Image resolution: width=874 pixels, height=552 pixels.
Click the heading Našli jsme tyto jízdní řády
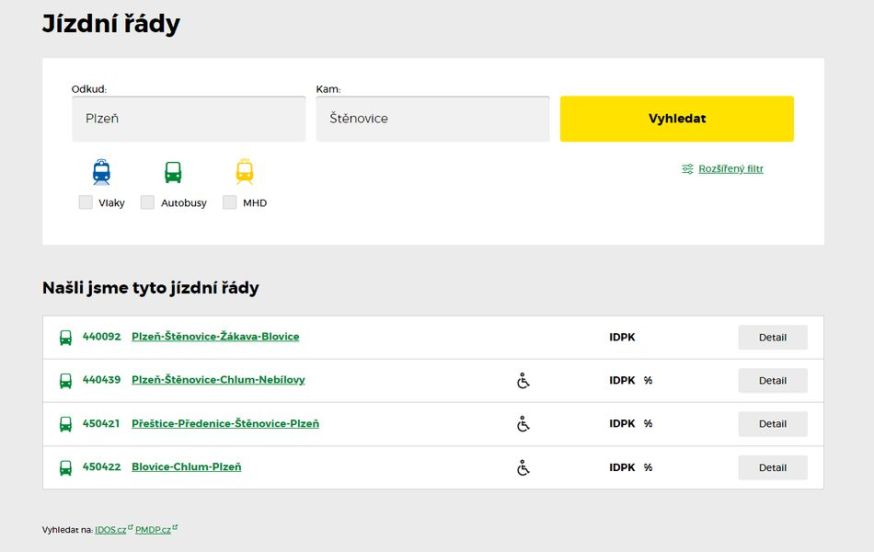coord(150,288)
